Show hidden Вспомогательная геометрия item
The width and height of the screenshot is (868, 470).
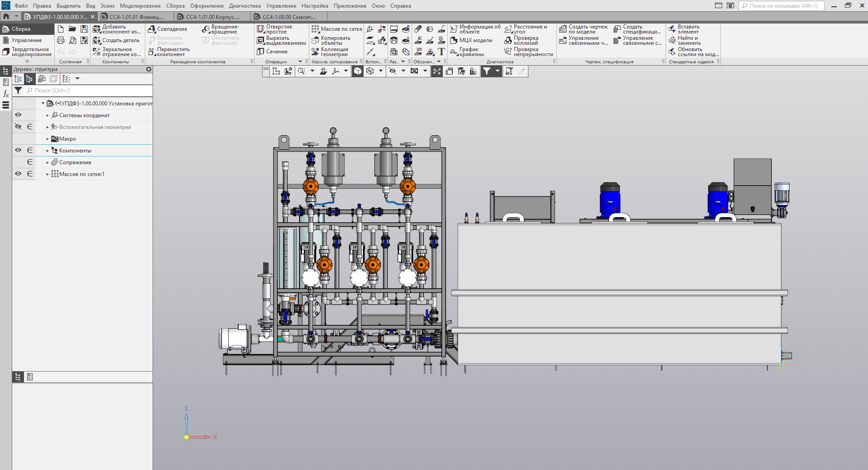(x=18, y=127)
